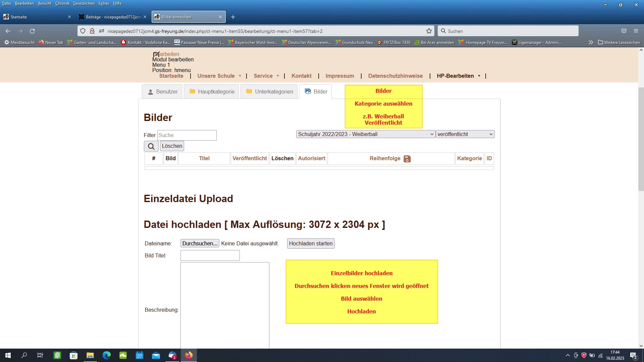Viewport: 644px width, 362px height.
Task: Click the shield tracking protection icon
Action: pyautogui.click(x=83, y=31)
